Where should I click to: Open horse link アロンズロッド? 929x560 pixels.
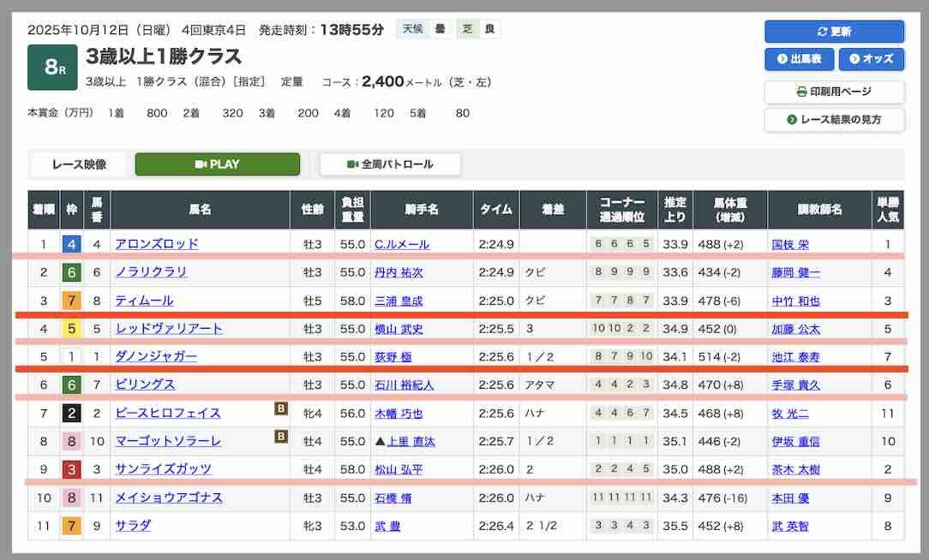coord(157,244)
